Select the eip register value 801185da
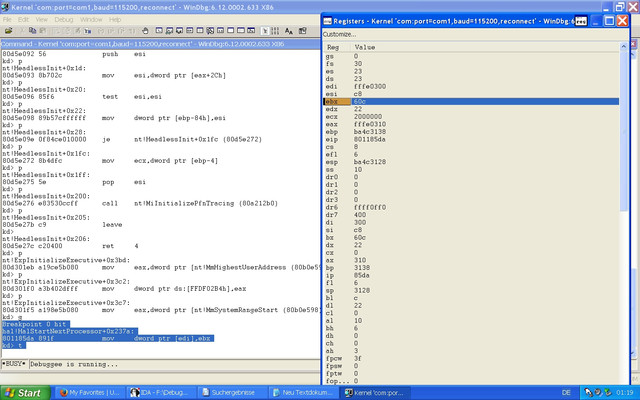This screenshot has height=400, width=640. point(369,139)
